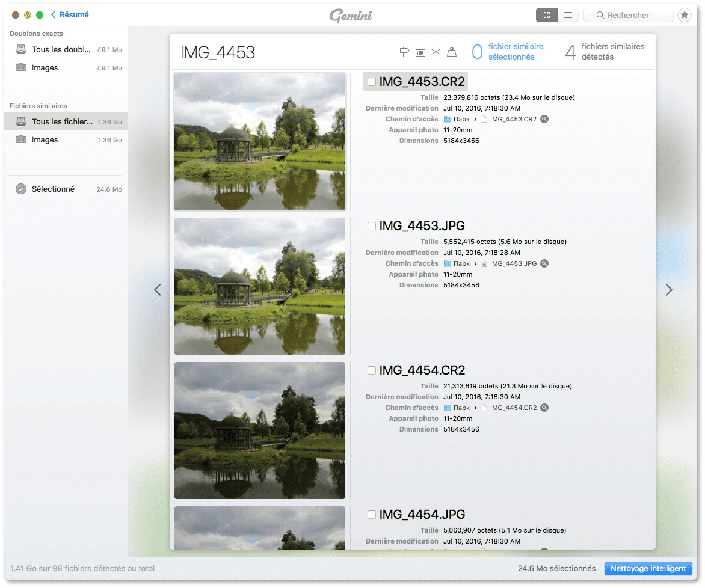Reveal IMG_4453.JPG in Finder via magnifier
The width and height of the screenshot is (705, 588).
[x=544, y=263]
